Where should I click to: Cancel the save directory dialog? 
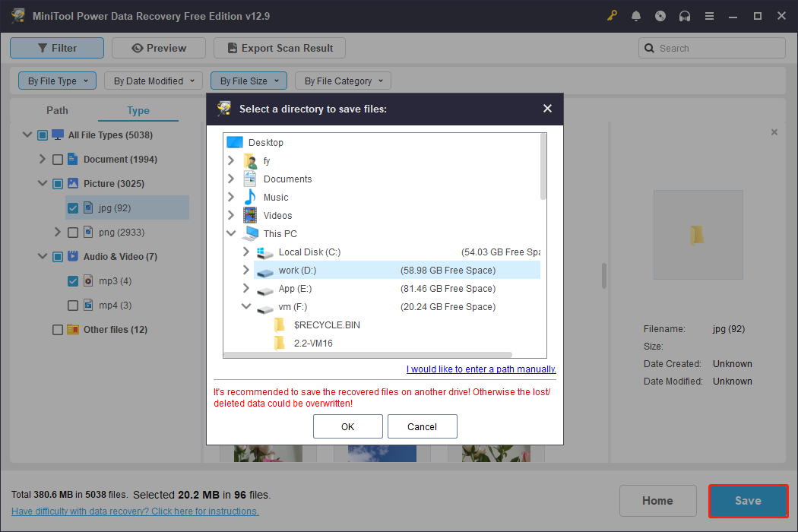point(422,426)
